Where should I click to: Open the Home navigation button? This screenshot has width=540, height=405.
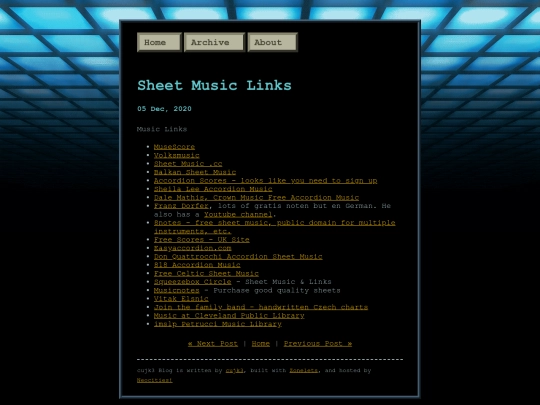point(159,42)
